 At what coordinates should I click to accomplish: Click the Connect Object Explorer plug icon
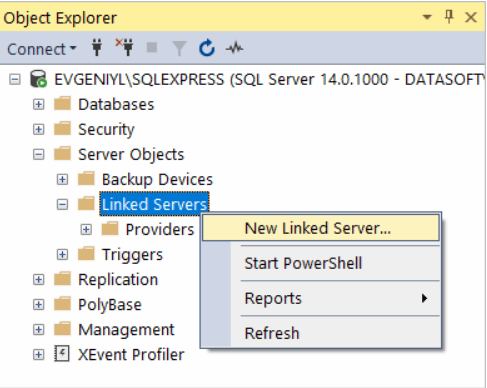click(x=97, y=48)
